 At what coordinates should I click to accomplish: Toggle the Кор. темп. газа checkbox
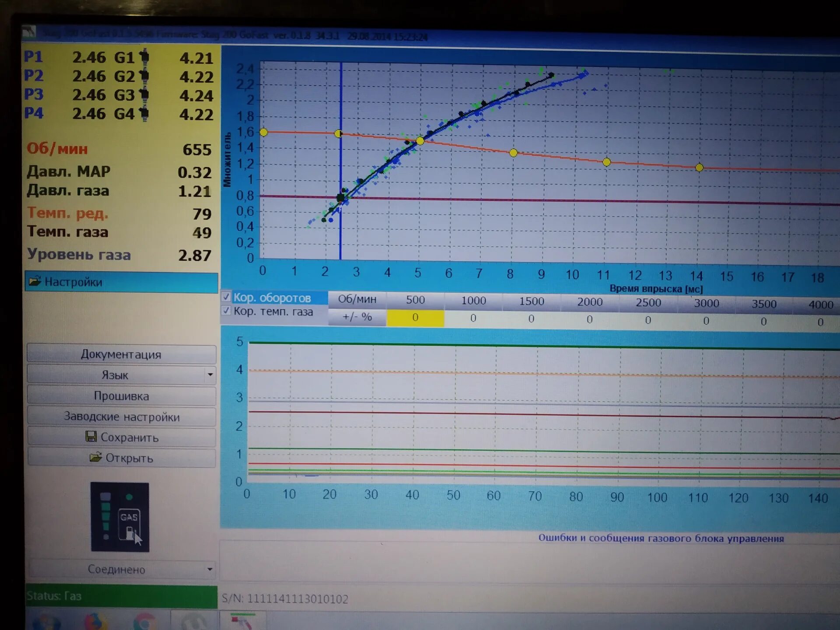coord(226,311)
